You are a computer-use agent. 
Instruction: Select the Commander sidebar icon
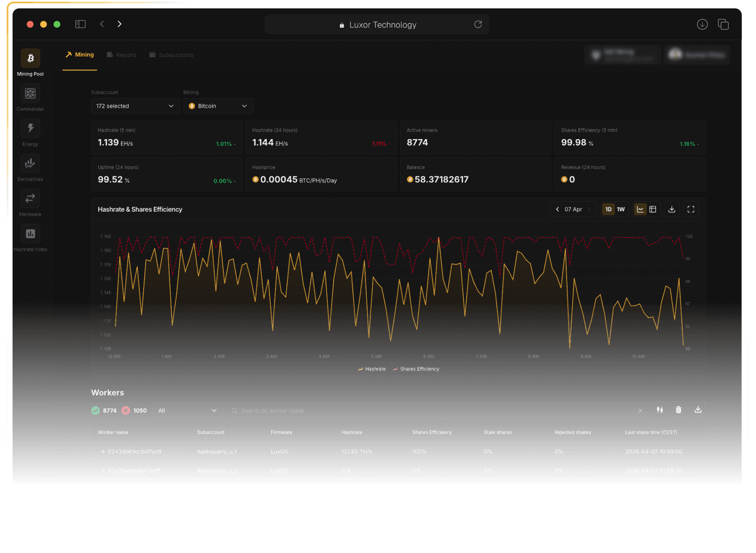[30, 93]
